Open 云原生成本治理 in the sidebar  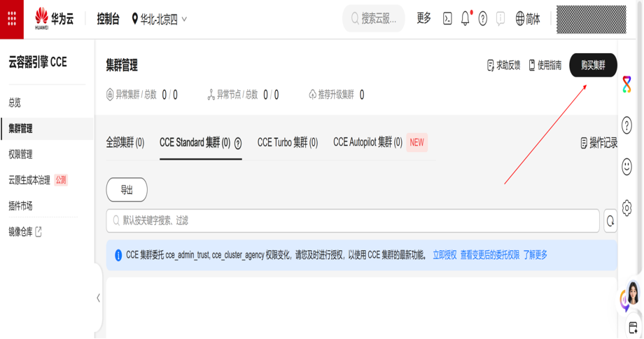point(29,180)
